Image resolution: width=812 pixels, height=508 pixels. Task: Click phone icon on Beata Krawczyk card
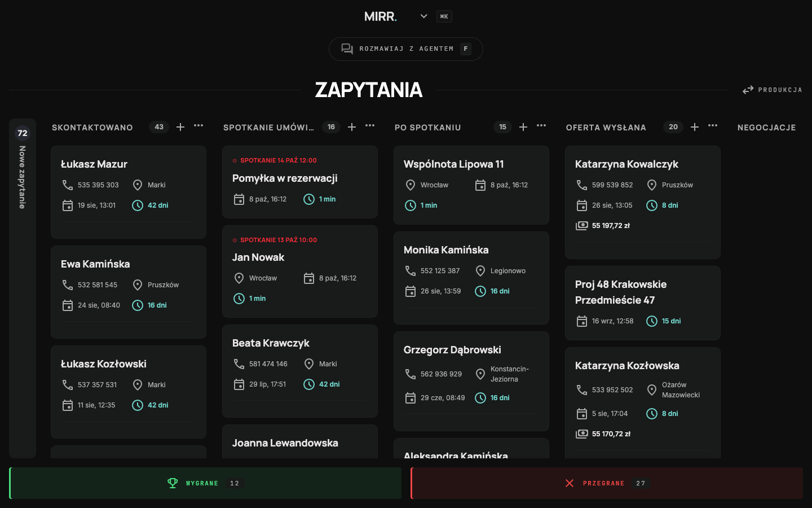(239, 364)
